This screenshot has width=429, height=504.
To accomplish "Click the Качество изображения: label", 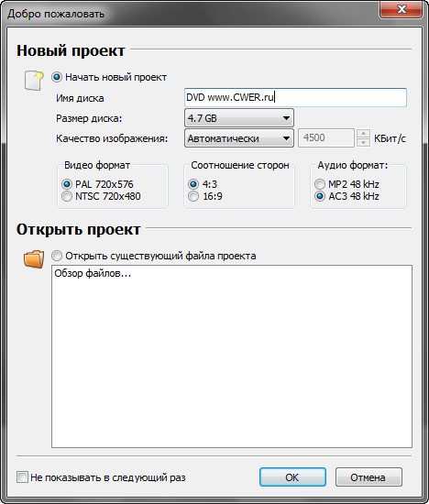I will click(112, 138).
